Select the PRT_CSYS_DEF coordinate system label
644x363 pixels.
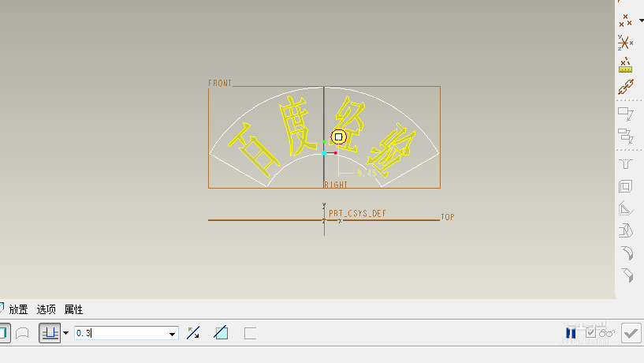click(357, 213)
